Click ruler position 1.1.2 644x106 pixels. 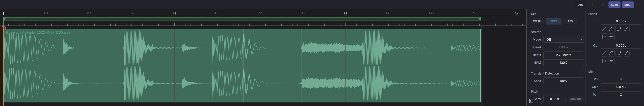pos(46,13)
